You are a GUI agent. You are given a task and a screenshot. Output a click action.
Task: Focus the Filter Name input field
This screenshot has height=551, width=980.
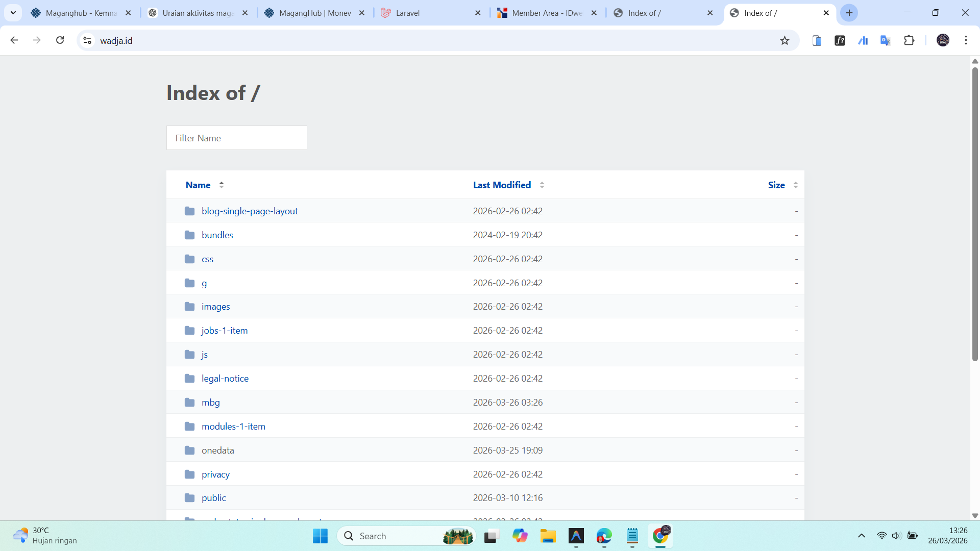tap(237, 138)
